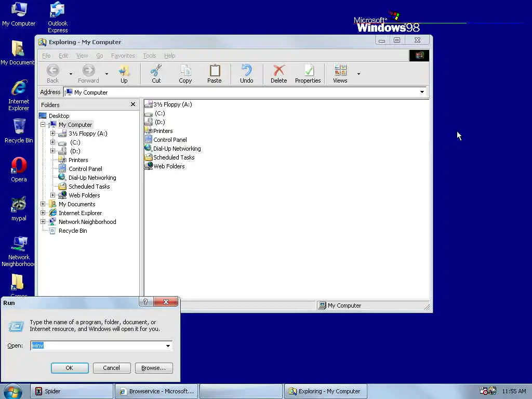Viewport: 532px width, 399px height.
Task: Expand Network Neighborhood tree node
Action: (x=43, y=221)
